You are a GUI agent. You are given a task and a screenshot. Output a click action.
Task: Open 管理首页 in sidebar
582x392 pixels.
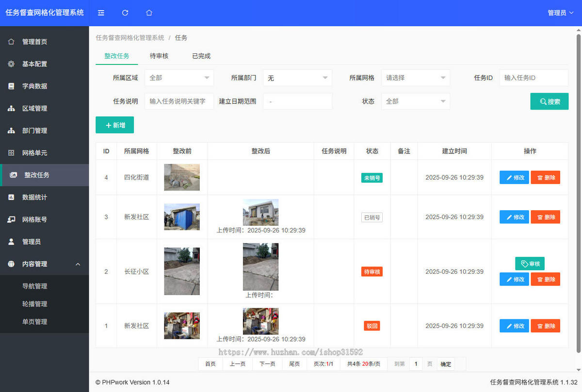pos(45,42)
